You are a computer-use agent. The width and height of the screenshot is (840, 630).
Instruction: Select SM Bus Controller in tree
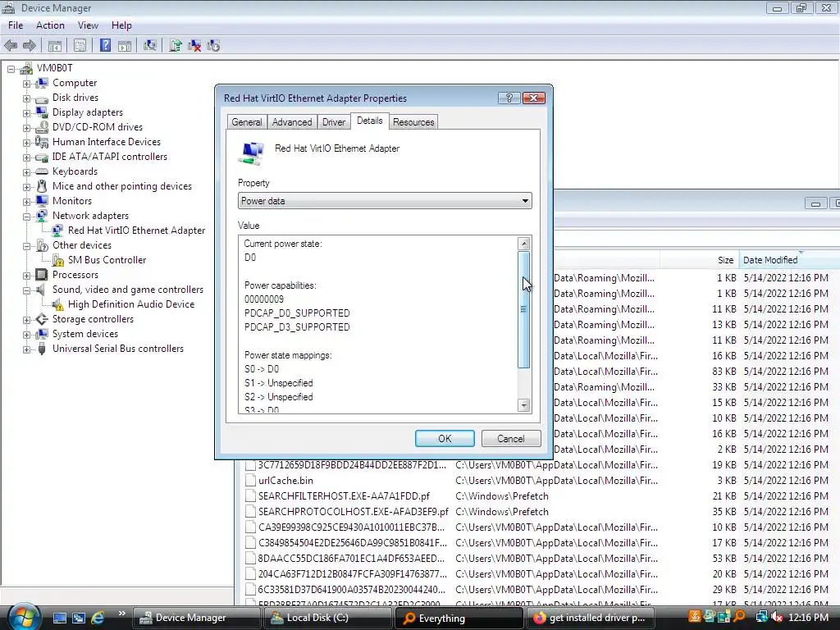107,260
